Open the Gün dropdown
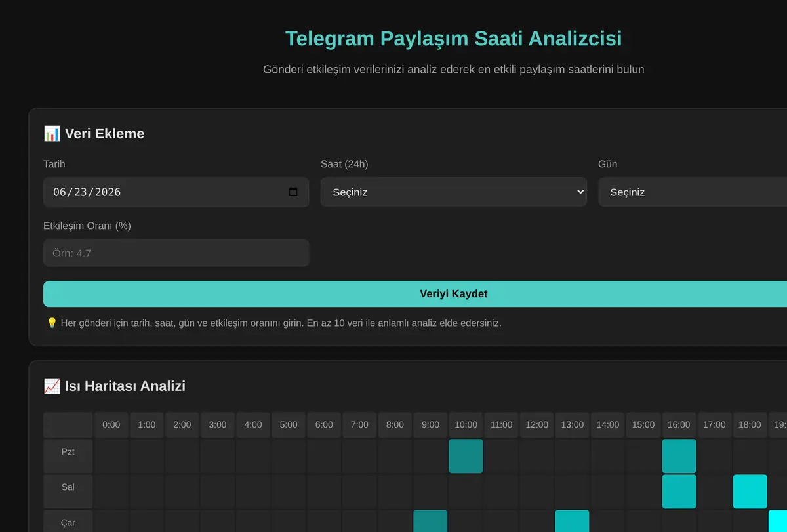The width and height of the screenshot is (787, 532). click(x=693, y=192)
